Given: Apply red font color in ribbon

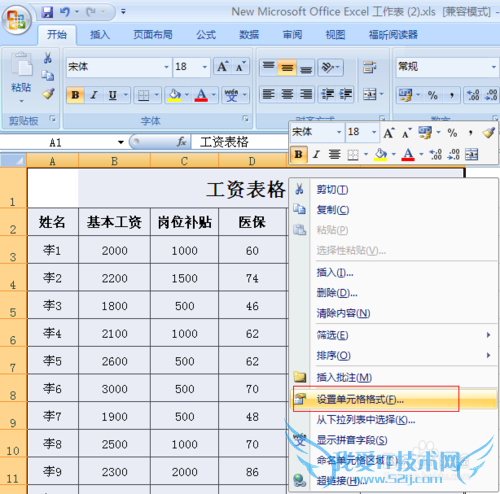Looking at the screenshot, I should [x=201, y=96].
